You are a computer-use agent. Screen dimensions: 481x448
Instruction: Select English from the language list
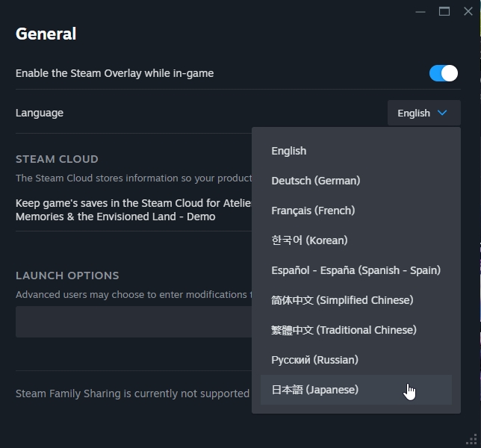[x=289, y=151]
